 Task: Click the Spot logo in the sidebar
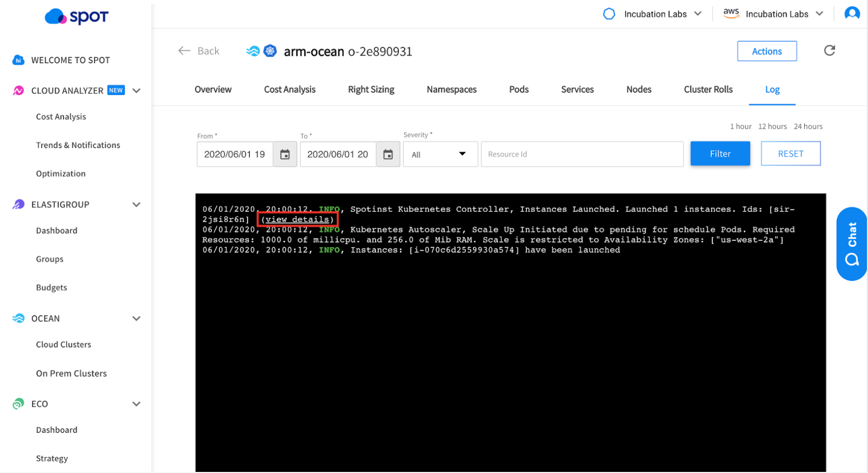76,17
